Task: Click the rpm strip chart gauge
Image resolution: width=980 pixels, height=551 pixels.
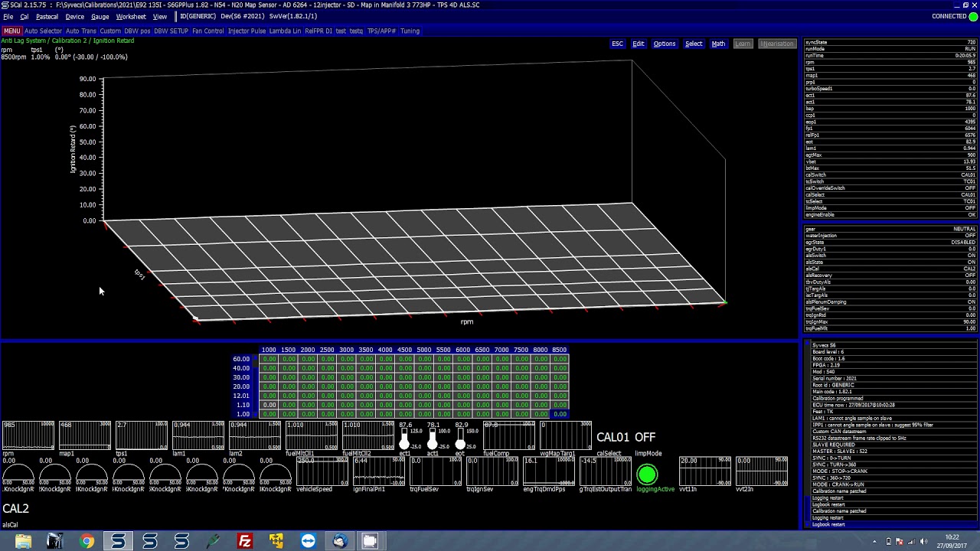Action: tap(28, 435)
